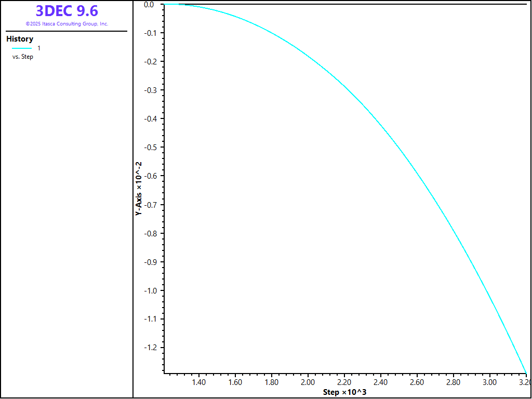The image size is (532, 399).
Task: Click the 1.40 x-axis tick label
Action: point(199,382)
